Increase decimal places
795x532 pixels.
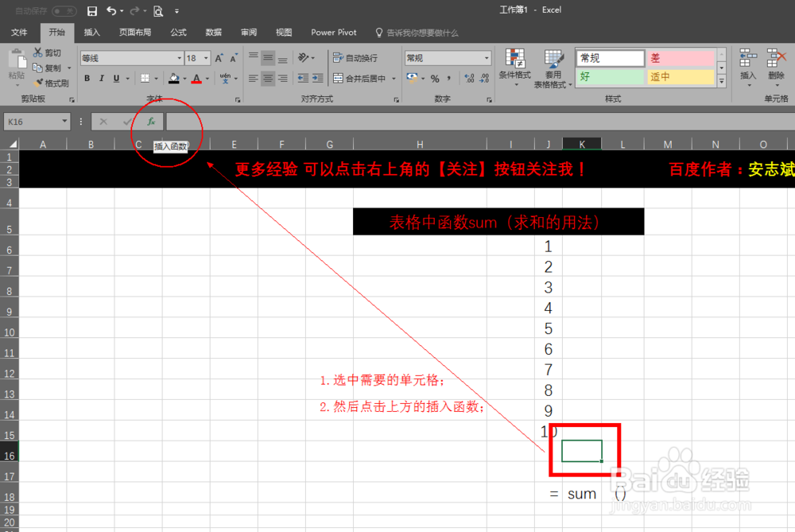click(470, 78)
